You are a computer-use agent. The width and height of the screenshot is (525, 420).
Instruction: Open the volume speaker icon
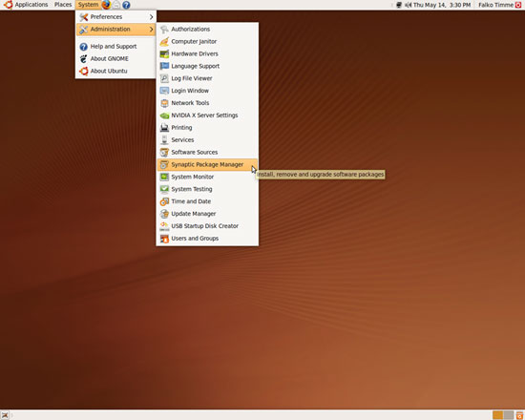[x=408, y=5]
